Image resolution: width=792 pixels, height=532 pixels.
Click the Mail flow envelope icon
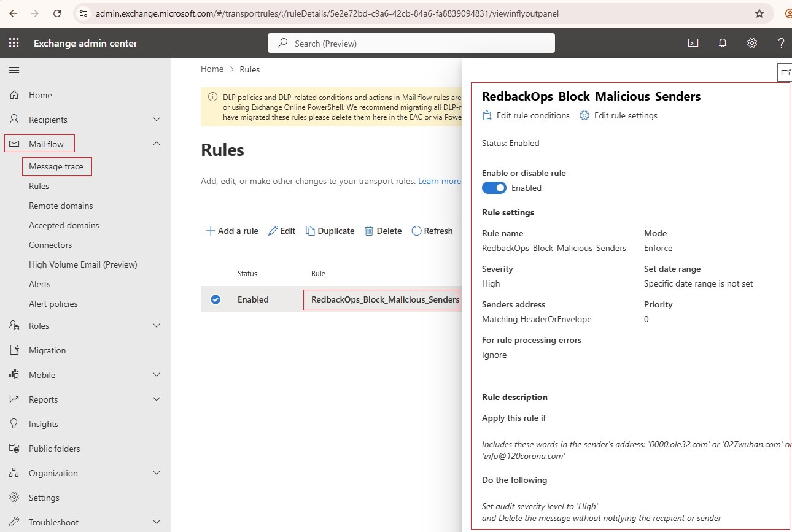[x=14, y=144]
